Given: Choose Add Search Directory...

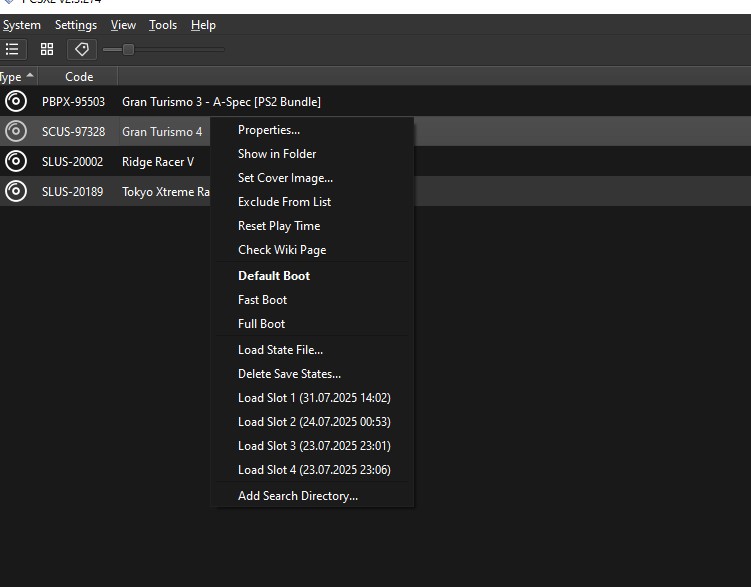Looking at the screenshot, I should 312,496.
